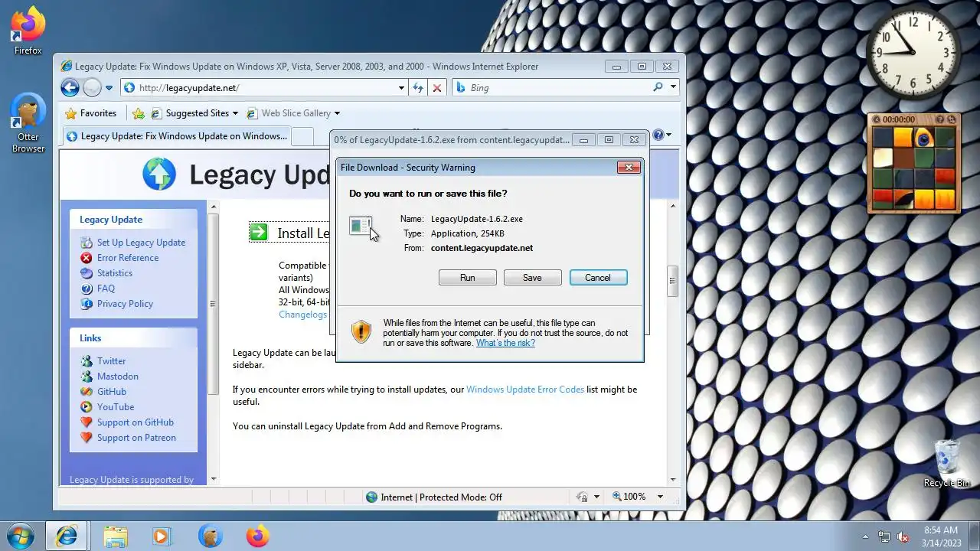This screenshot has height=551, width=980.
Task: Click the Otter Browser taskbar icon
Action: point(211,536)
